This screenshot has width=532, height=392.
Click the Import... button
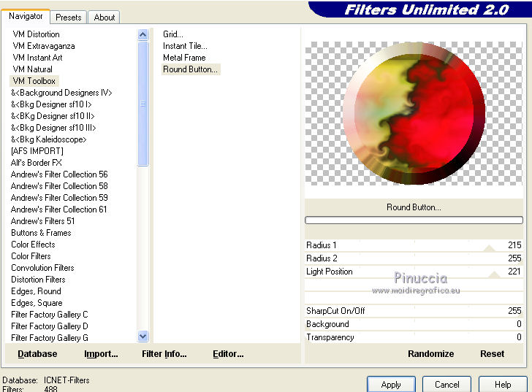click(101, 354)
